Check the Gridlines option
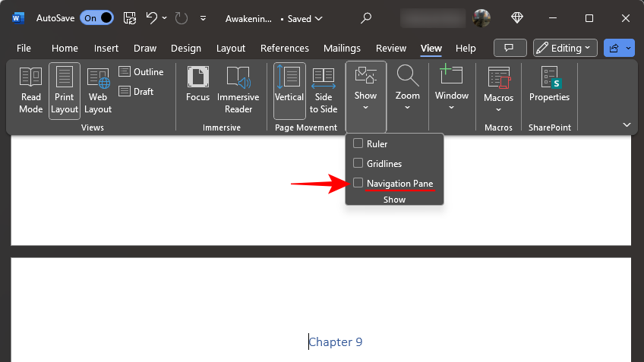The image size is (644, 362). coord(358,163)
